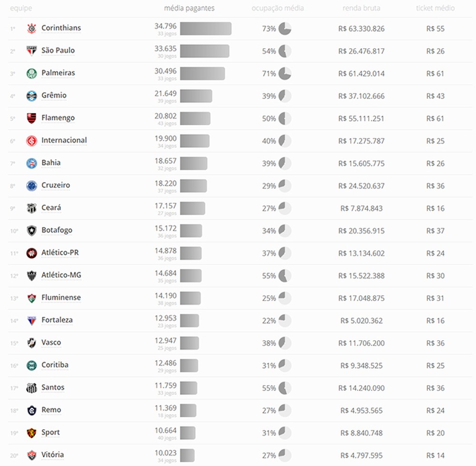The image size is (476, 466).
Task: Click the Corinthians club crest icon
Action: pyautogui.click(x=31, y=29)
